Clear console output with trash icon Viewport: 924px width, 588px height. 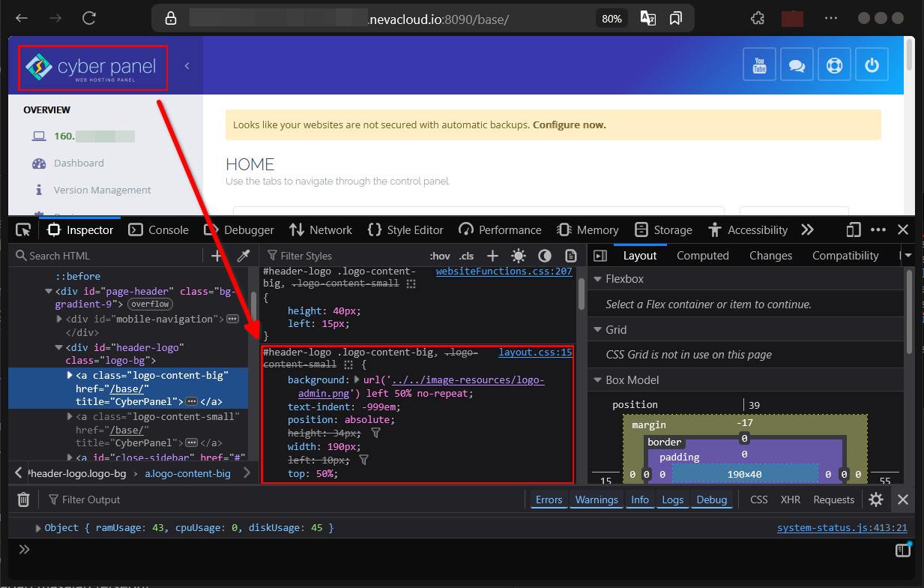click(23, 499)
